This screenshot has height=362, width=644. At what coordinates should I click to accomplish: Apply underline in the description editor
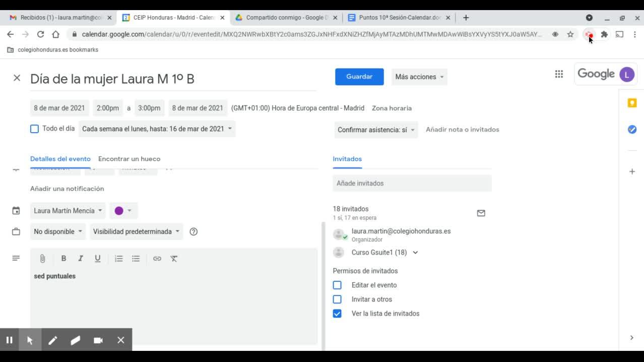tap(98, 259)
